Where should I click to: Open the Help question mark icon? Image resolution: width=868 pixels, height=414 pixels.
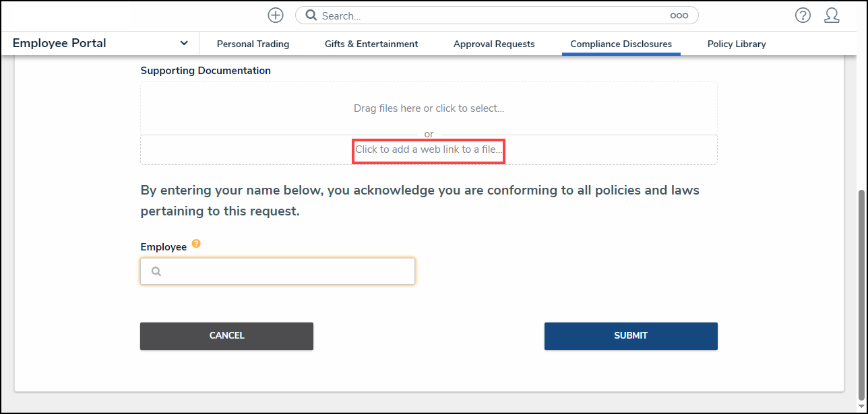803,15
